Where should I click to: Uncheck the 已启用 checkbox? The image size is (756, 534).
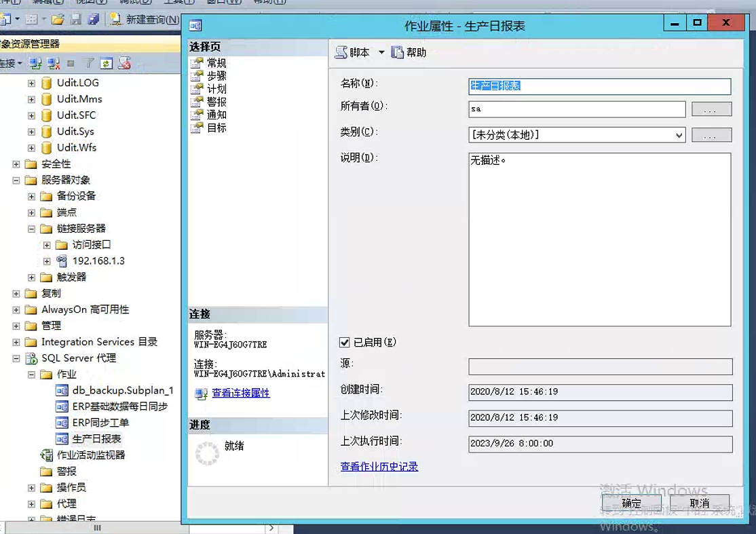(345, 343)
